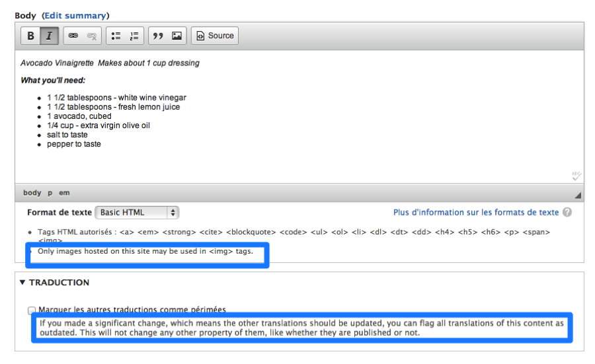Open the Format de texte dropdown
595x364 pixels.
(137, 213)
